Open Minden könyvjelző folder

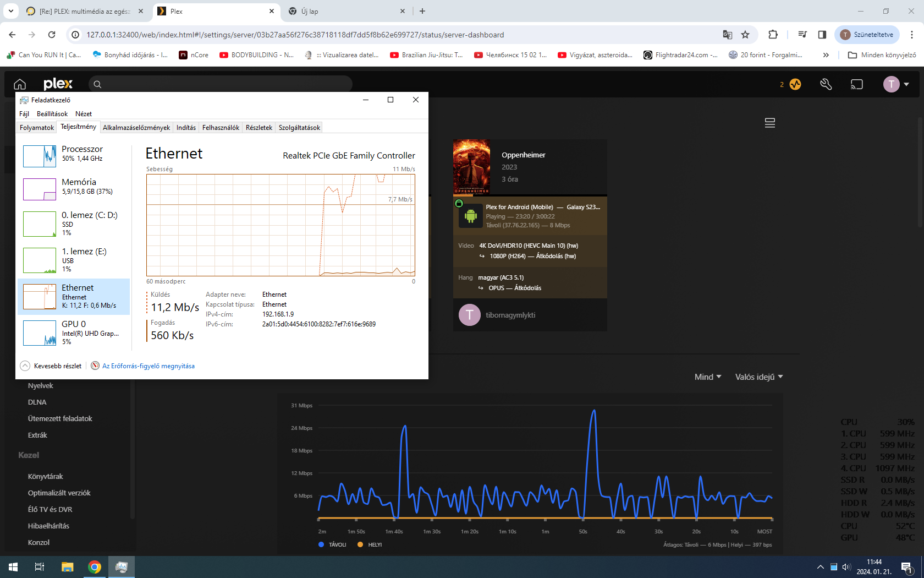pyautogui.click(x=882, y=55)
